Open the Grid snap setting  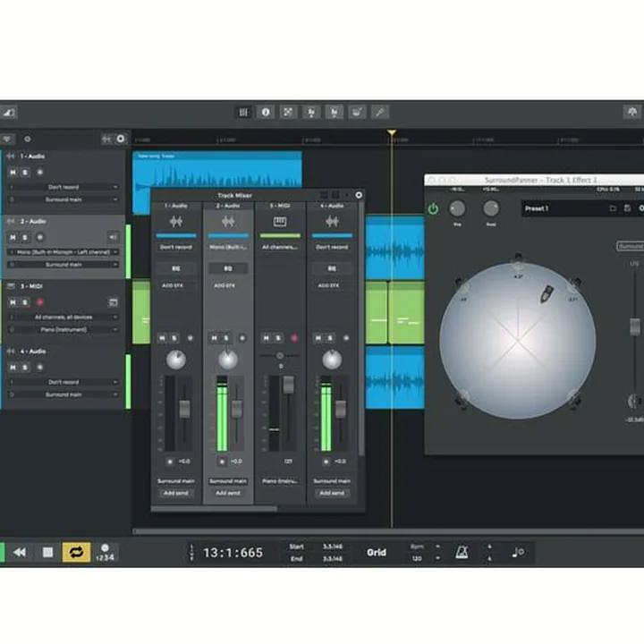pyautogui.click(x=377, y=553)
